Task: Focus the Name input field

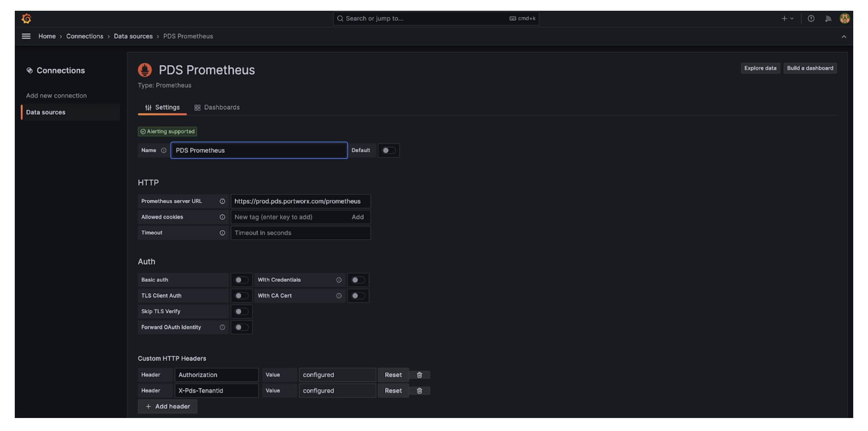Action: (x=259, y=151)
